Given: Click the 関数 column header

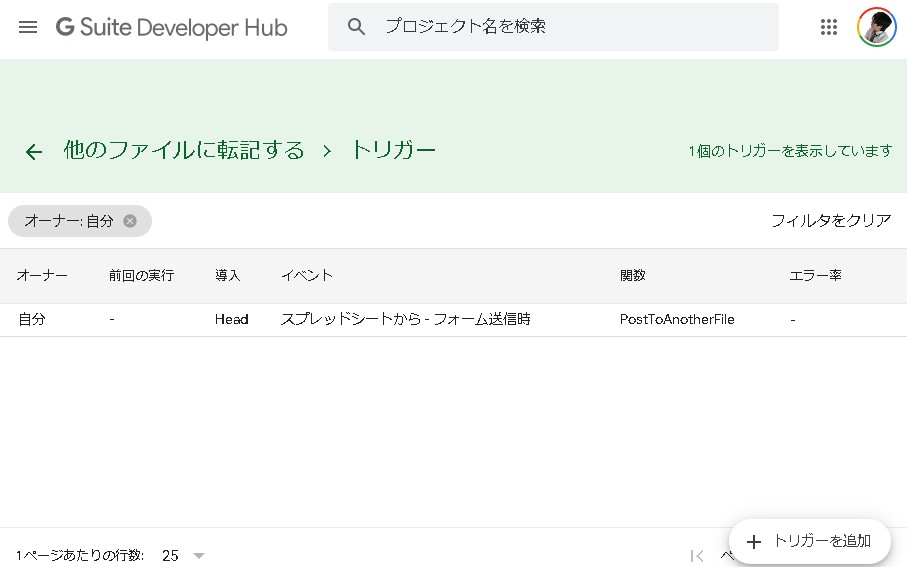Looking at the screenshot, I should click(632, 275).
